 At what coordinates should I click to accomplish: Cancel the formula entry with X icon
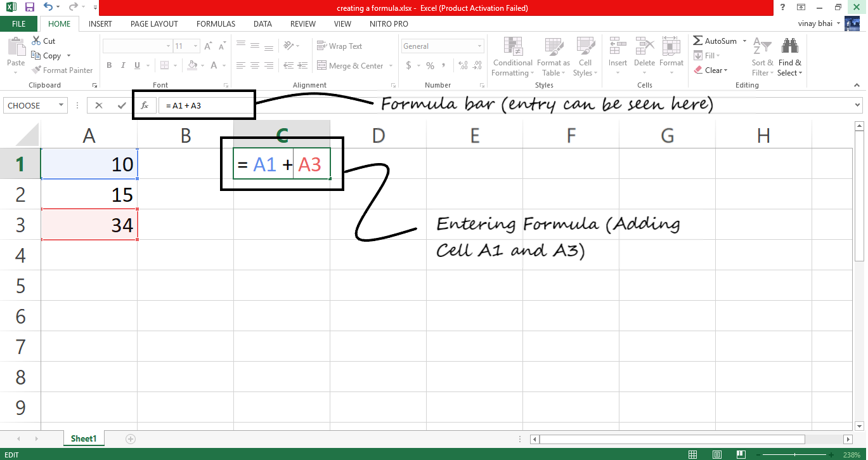tap(99, 105)
